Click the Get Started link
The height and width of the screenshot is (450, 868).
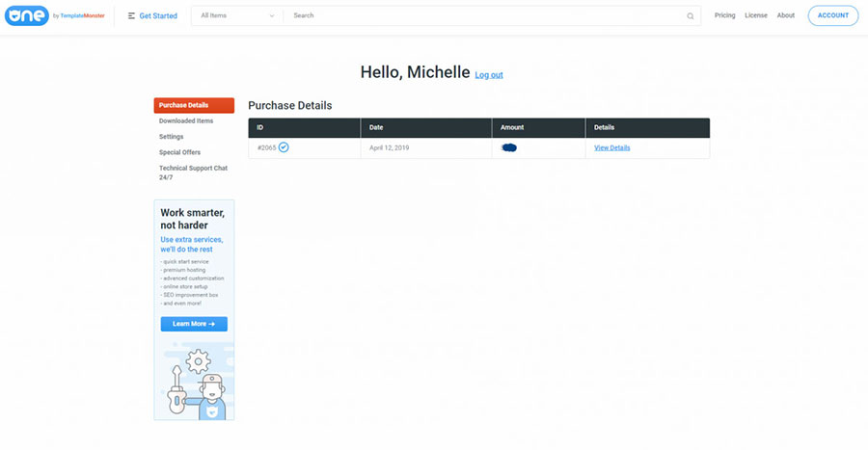click(x=158, y=16)
